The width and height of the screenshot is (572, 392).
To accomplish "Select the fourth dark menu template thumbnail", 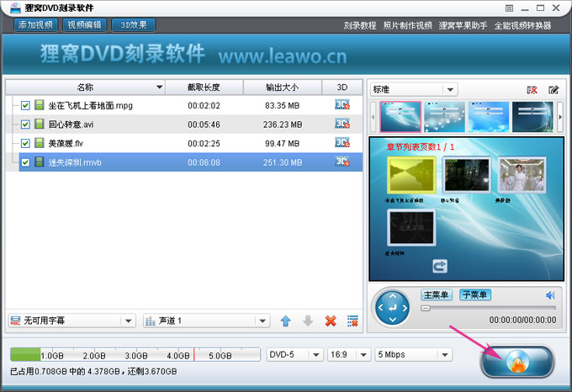I will click(532, 117).
